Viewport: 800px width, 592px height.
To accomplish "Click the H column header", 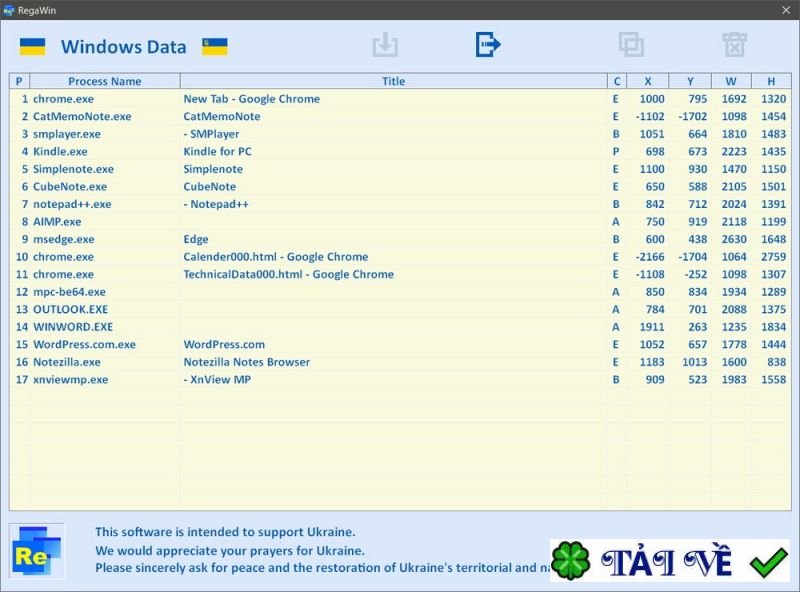I will [x=771, y=81].
